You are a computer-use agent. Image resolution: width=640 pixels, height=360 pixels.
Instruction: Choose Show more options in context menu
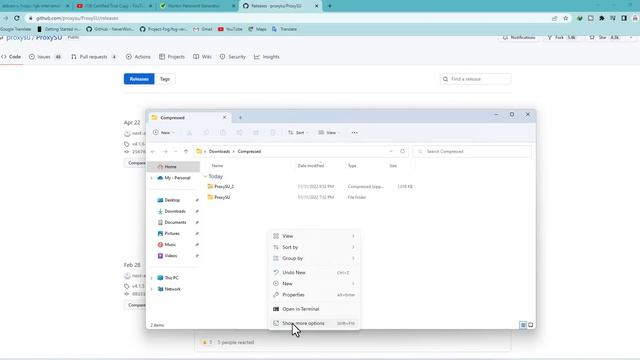pos(313,323)
